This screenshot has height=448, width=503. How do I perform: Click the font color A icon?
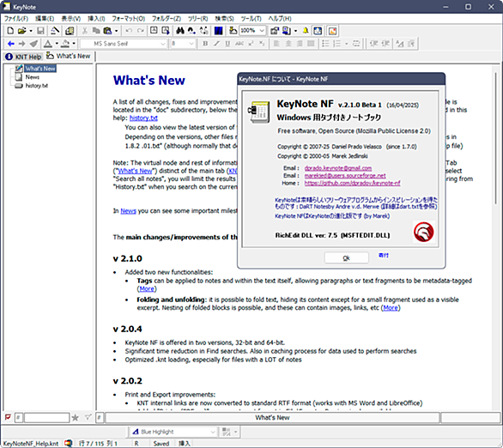(48, 44)
